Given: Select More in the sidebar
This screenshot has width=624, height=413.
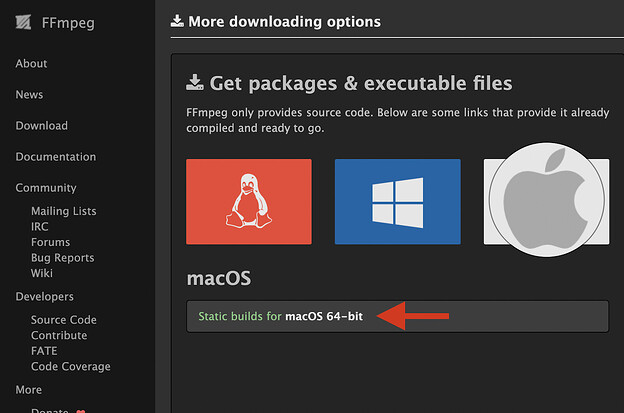Looking at the screenshot, I should pyautogui.click(x=29, y=390).
